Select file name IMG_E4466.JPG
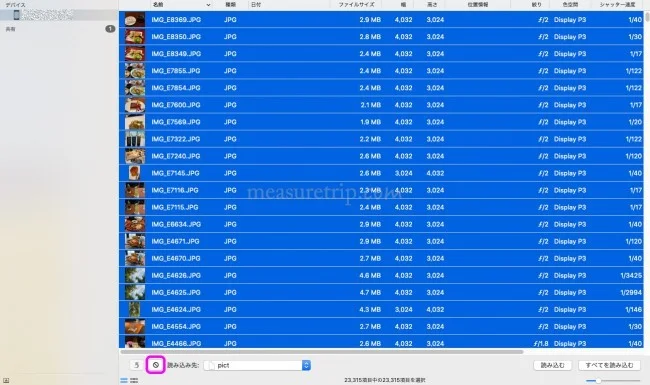The image size is (650, 385). (176, 344)
